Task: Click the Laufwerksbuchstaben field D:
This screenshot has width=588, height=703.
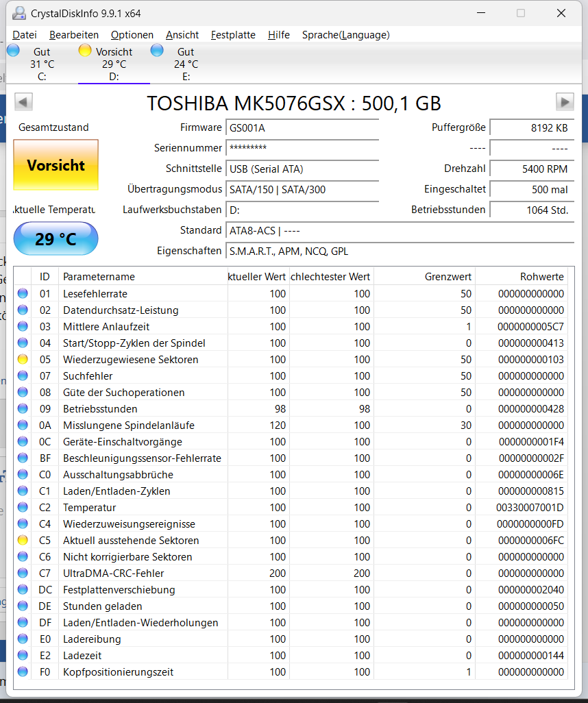Action: [x=302, y=210]
